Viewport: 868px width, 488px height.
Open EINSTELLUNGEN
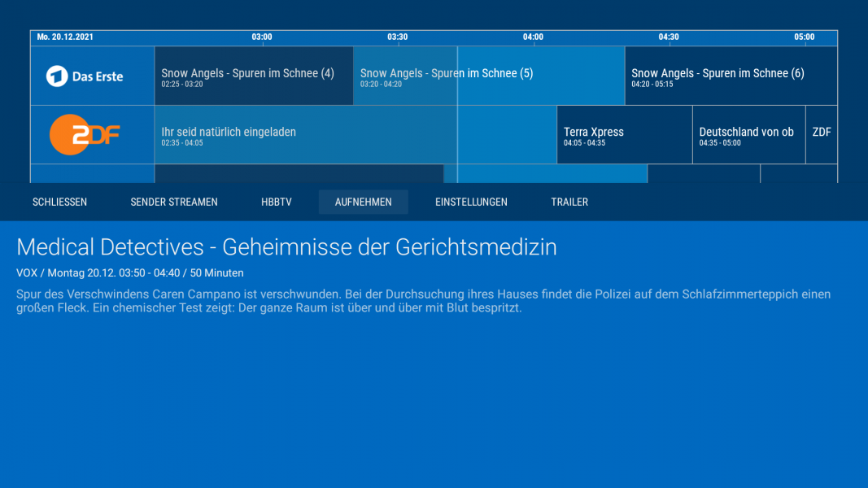point(471,202)
